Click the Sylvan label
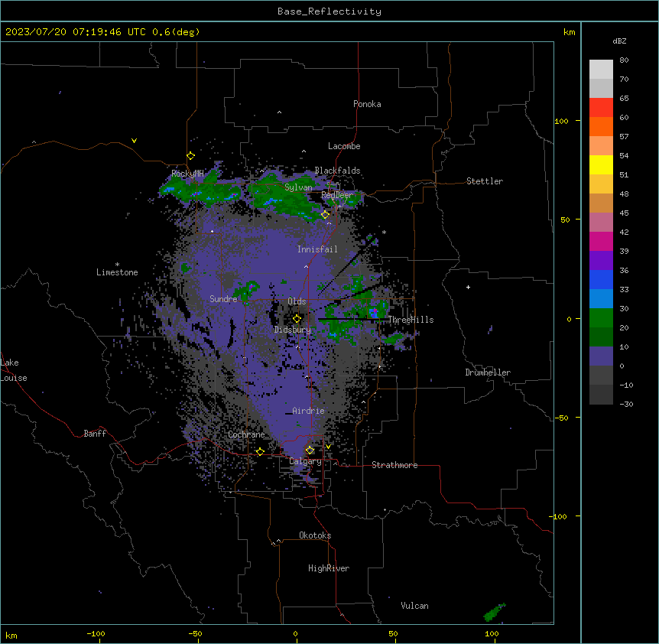This screenshot has height=644, width=659. tap(298, 187)
